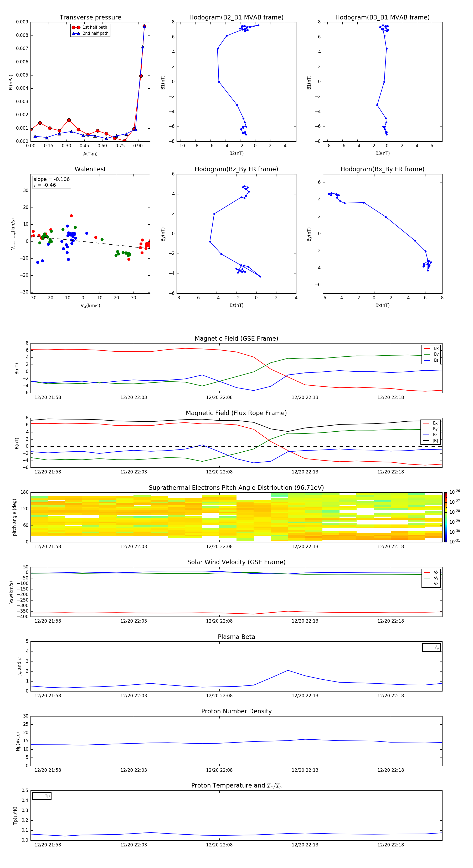Click "12/20 22:08" tick under Proton Temperature plot
The height and width of the screenshot is (868, 473).
click(219, 845)
